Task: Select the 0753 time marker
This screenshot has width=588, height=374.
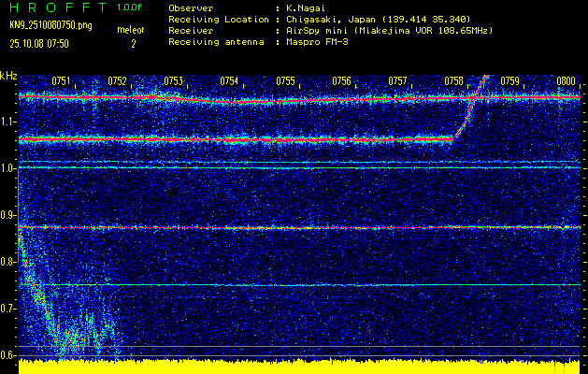Action: tap(174, 81)
